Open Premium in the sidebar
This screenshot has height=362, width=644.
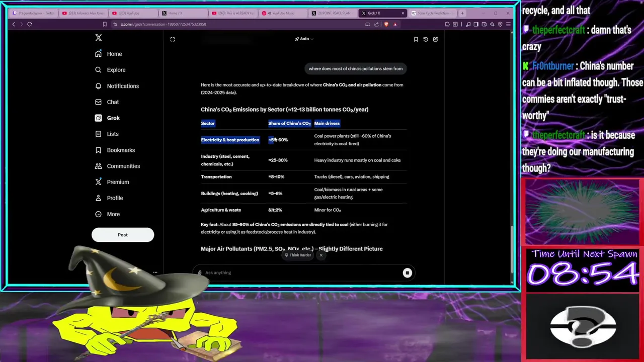(x=112, y=182)
